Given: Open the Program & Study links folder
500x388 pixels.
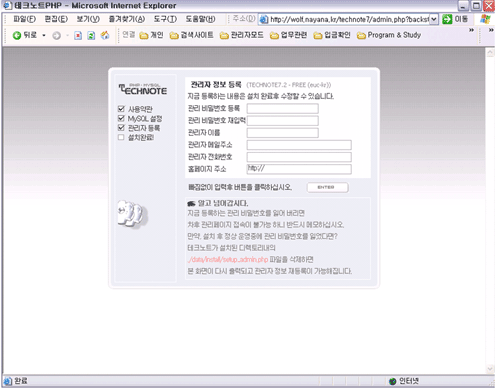Looking at the screenshot, I should click(389, 35).
